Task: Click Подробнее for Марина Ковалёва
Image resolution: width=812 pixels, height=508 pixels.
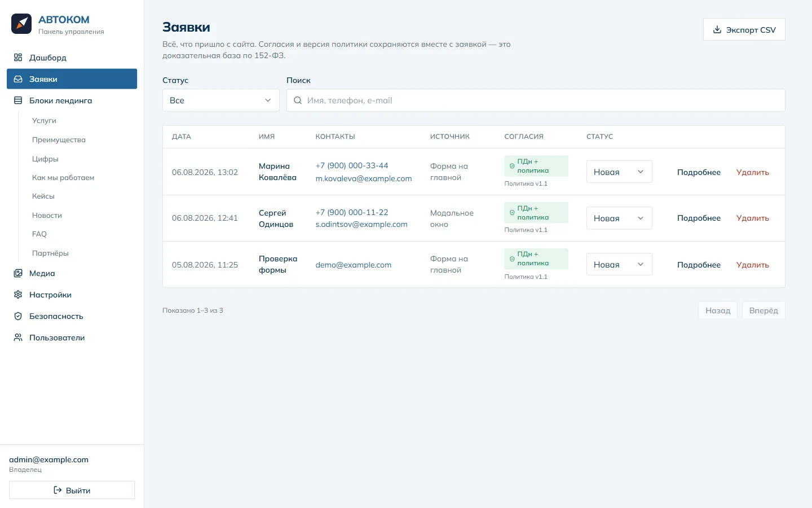Action: 699,172
